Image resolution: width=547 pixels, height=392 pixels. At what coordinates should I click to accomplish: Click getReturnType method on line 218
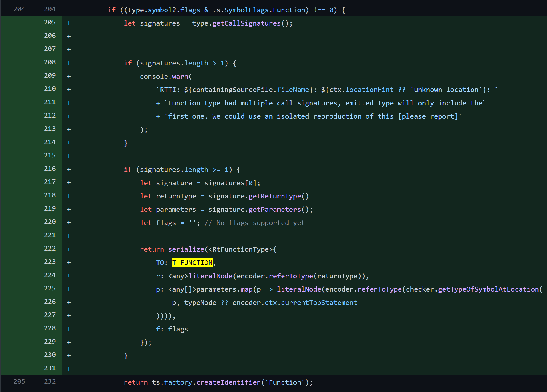275,196
